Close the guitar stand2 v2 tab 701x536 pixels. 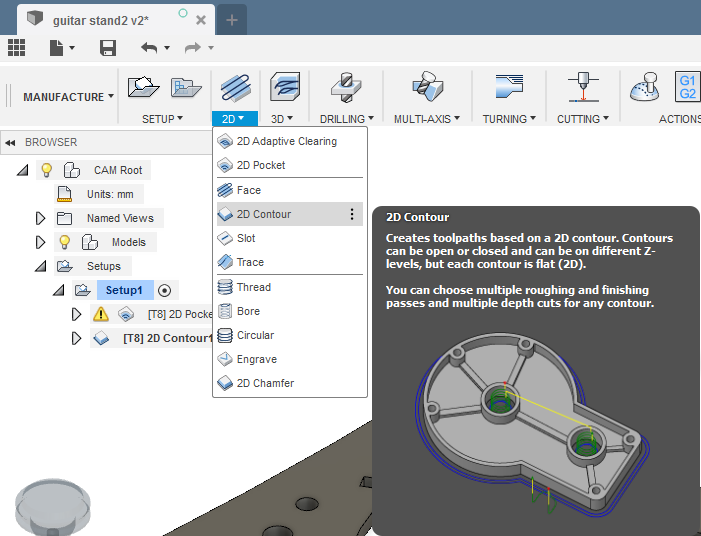click(x=201, y=20)
